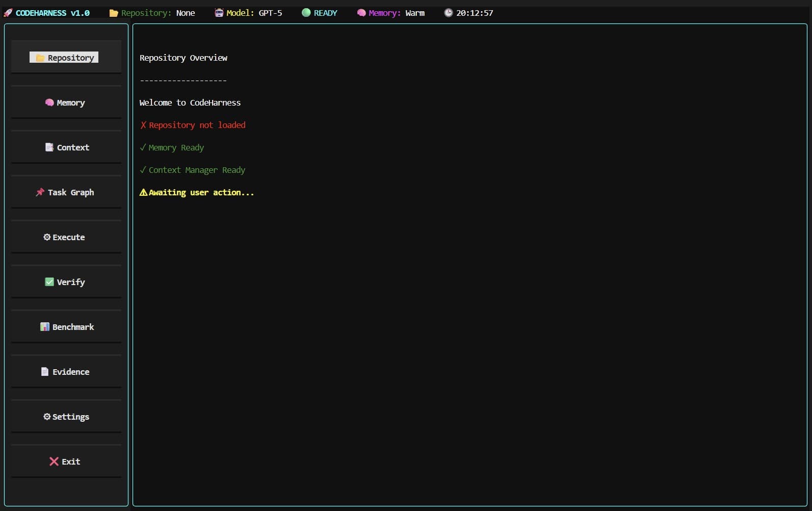Click the CODEHARNESS v1.0 title text

pos(53,13)
